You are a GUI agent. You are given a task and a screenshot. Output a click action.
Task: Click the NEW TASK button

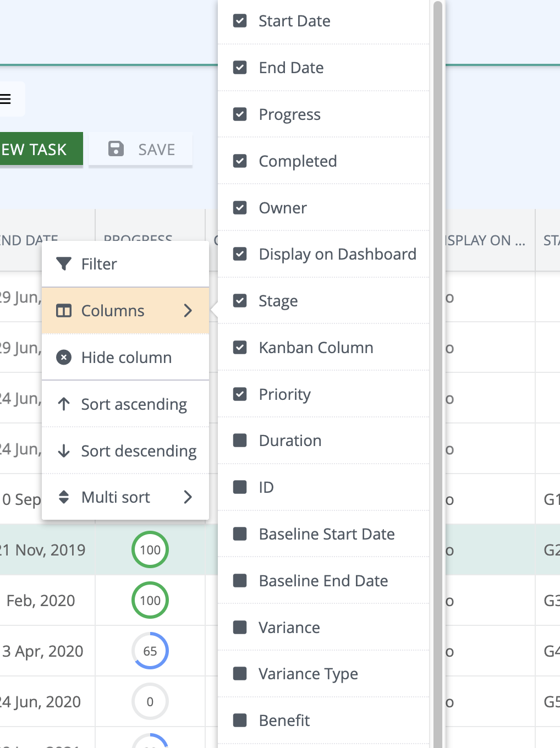[41, 149]
